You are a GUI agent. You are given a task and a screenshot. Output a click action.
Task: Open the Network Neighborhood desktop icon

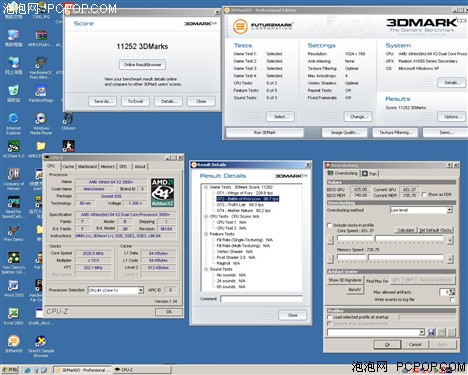pos(13,66)
